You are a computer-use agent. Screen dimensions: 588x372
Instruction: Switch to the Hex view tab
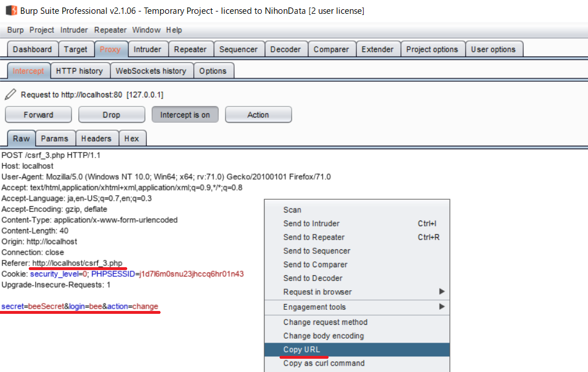pyautogui.click(x=132, y=139)
